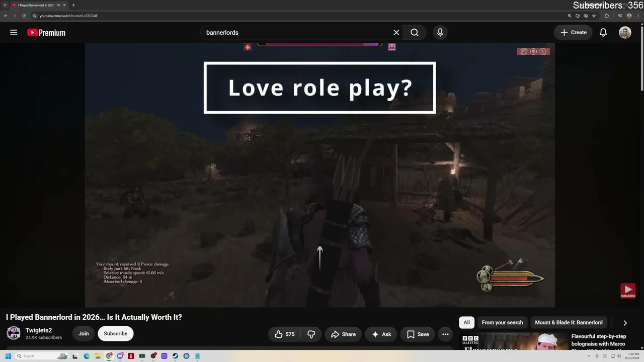Like the video with 575 likes

pos(284,334)
